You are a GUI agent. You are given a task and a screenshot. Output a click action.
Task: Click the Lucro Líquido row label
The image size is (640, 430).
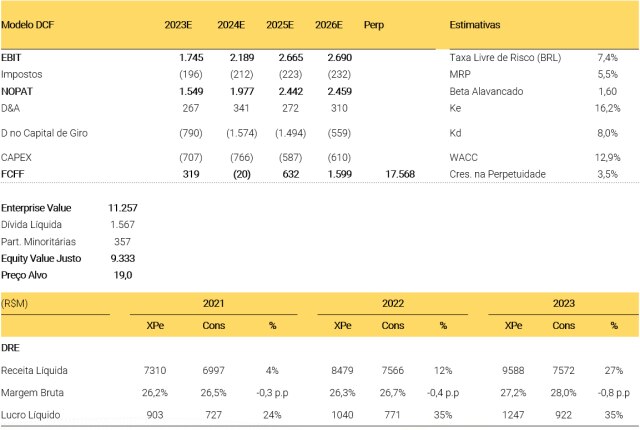coord(32,416)
